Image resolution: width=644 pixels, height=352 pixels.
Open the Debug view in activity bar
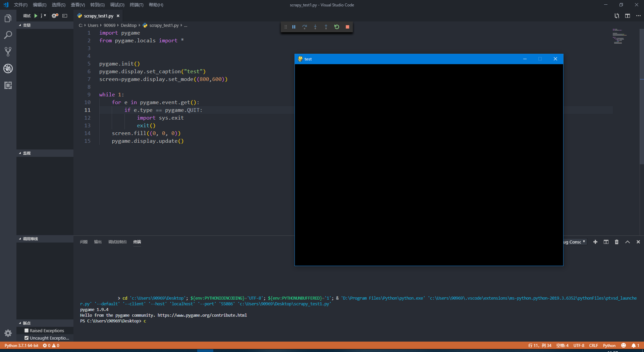click(8, 69)
